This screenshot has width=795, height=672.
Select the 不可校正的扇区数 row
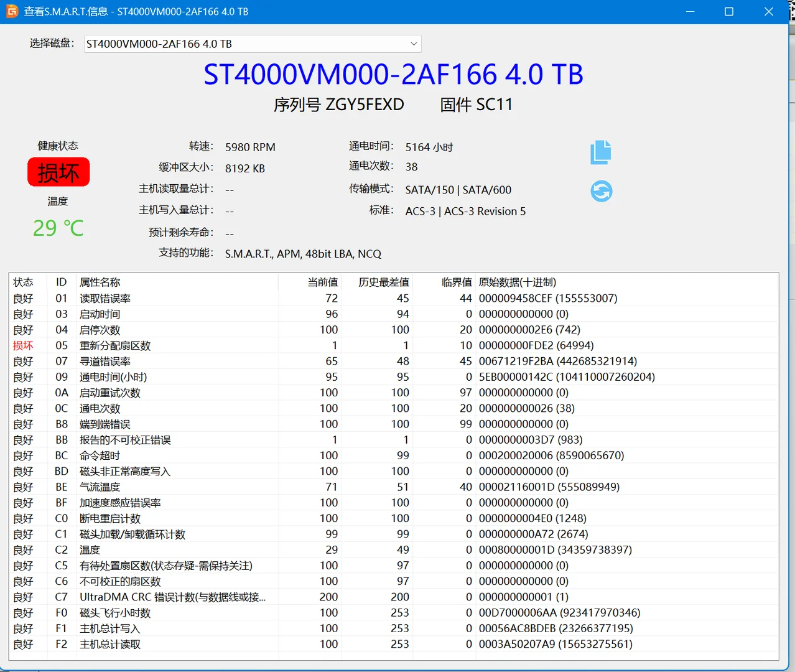click(x=394, y=581)
